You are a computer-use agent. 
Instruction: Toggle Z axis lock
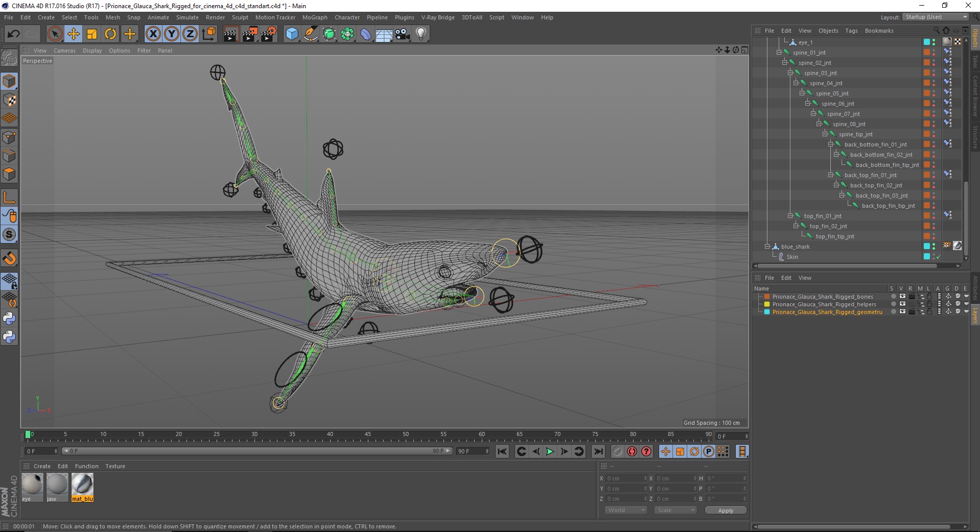pyautogui.click(x=190, y=34)
